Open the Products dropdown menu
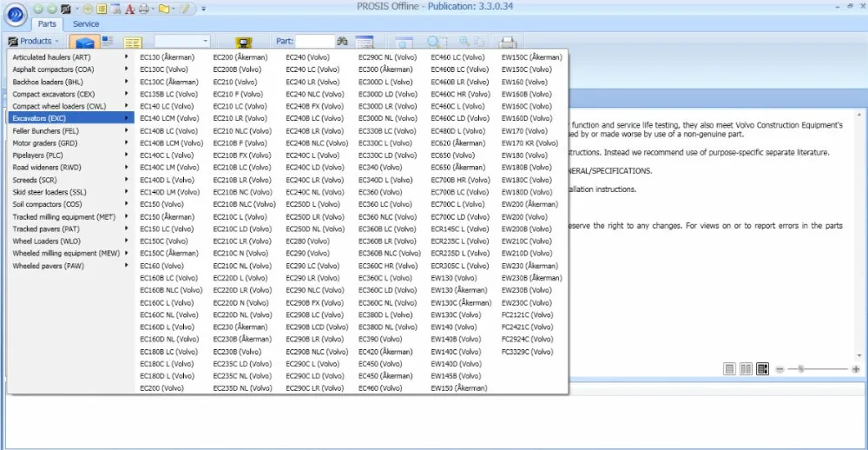Viewport: 868px width, 450px height. coord(35,41)
